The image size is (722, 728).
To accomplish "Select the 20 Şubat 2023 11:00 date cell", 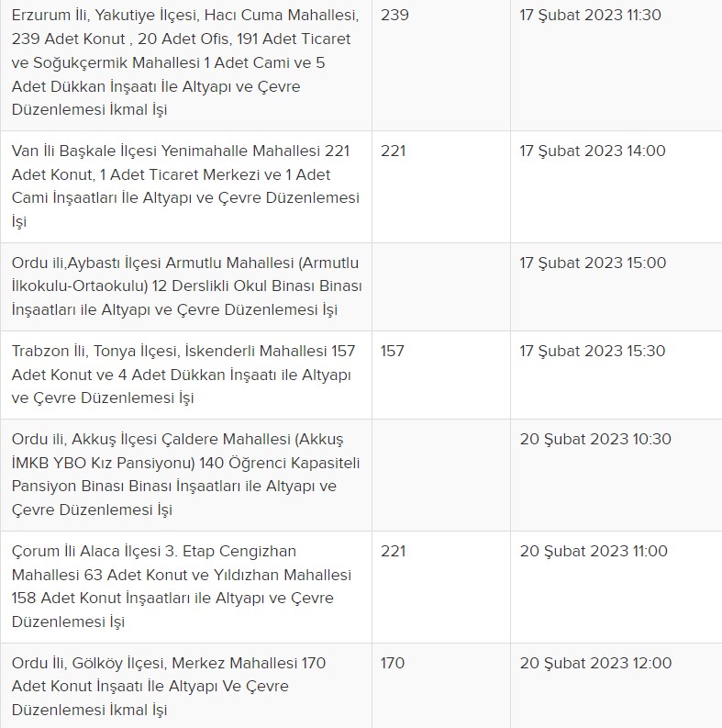I will [x=593, y=552].
